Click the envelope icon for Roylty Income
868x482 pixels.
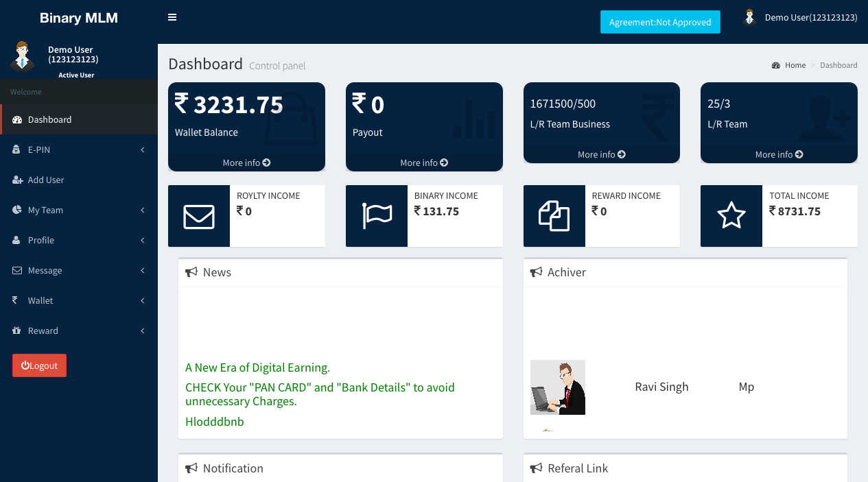(199, 216)
